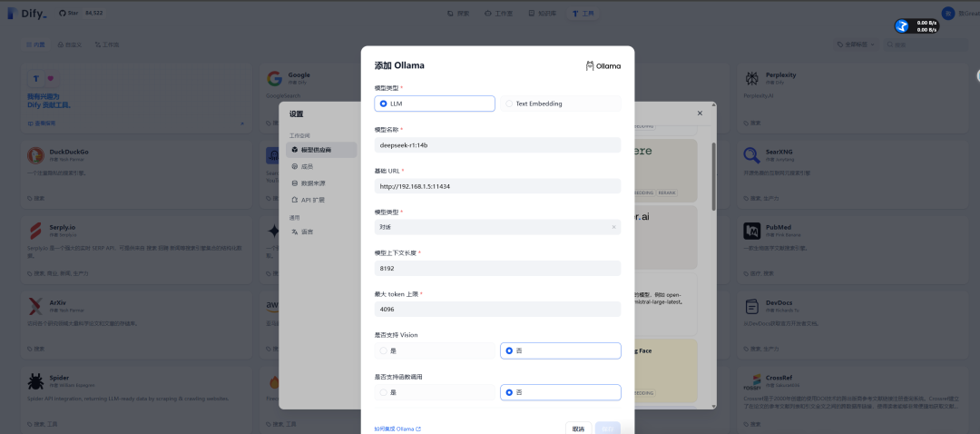Select the Text Embedding model type radio
Viewport: 980px width, 434px height.
tap(561, 104)
